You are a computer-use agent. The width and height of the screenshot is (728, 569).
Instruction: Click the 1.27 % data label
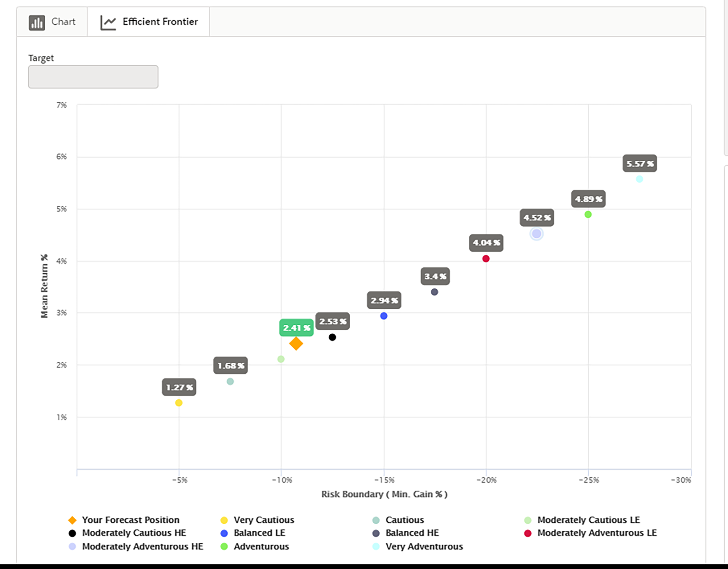coord(179,387)
